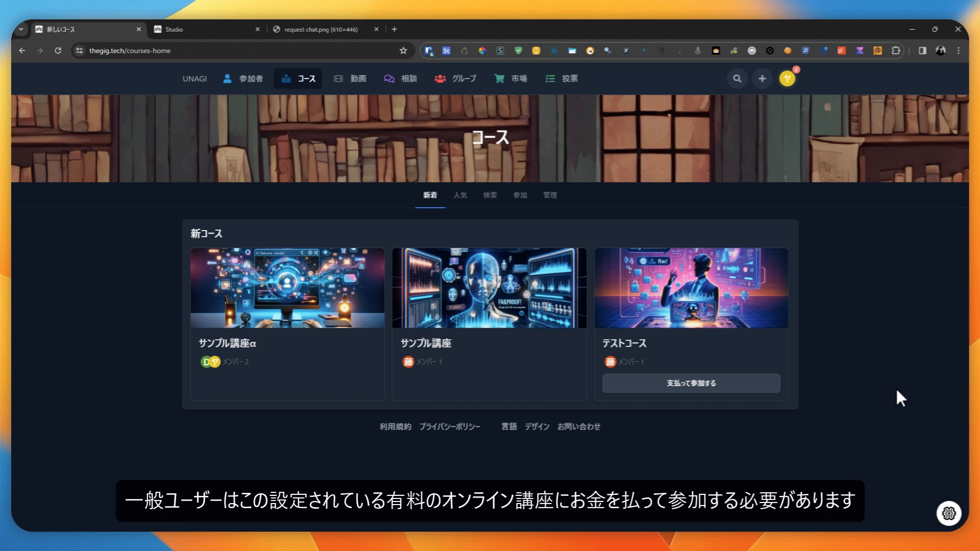The height and width of the screenshot is (551, 980).
Task: Bookmark this page with the star icon
Action: pyautogui.click(x=403, y=51)
